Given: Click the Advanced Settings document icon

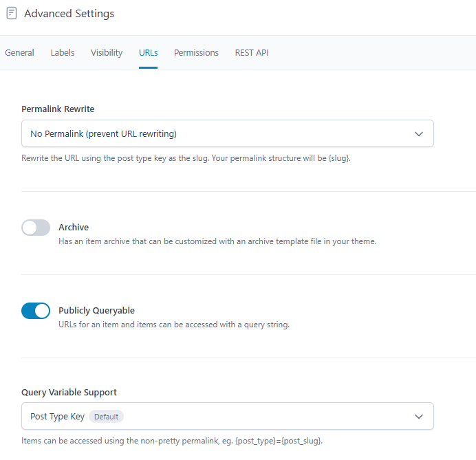Looking at the screenshot, I should click(x=12, y=14).
